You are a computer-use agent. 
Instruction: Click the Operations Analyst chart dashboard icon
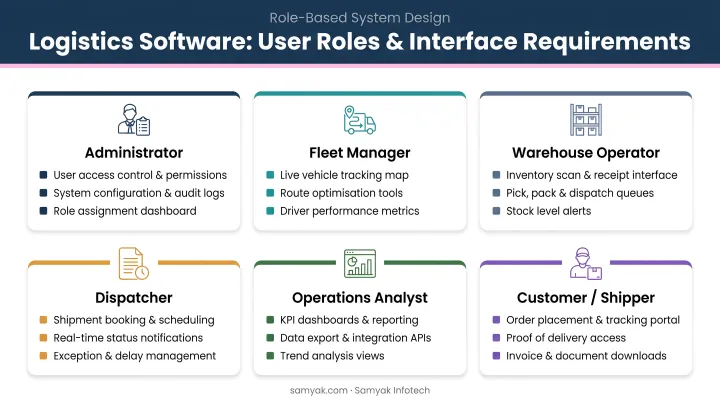pyautogui.click(x=360, y=263)
